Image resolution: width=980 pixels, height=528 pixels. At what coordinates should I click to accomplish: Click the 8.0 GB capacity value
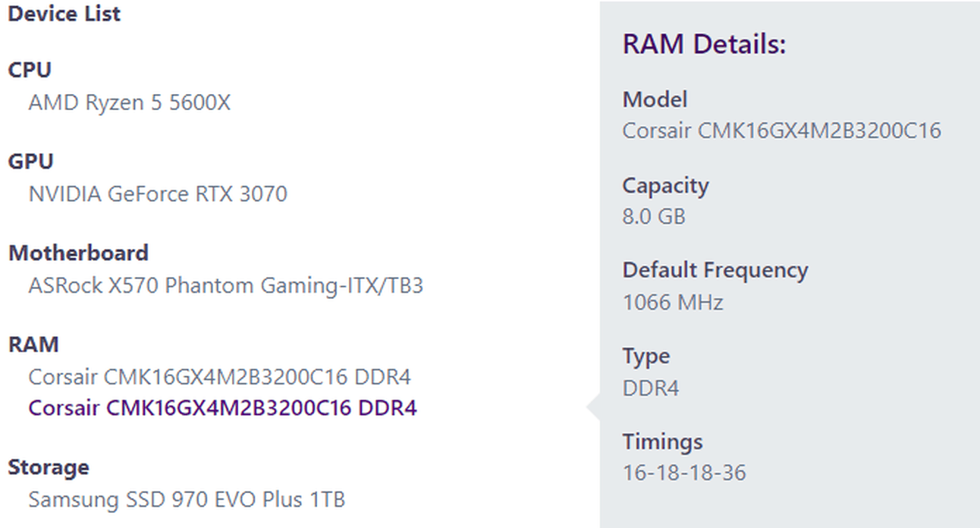point(654,216)
